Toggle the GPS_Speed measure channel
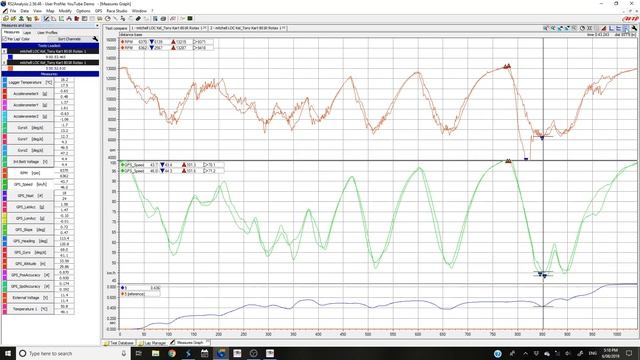This screenshot has height=360, width=640. (30, 184)
